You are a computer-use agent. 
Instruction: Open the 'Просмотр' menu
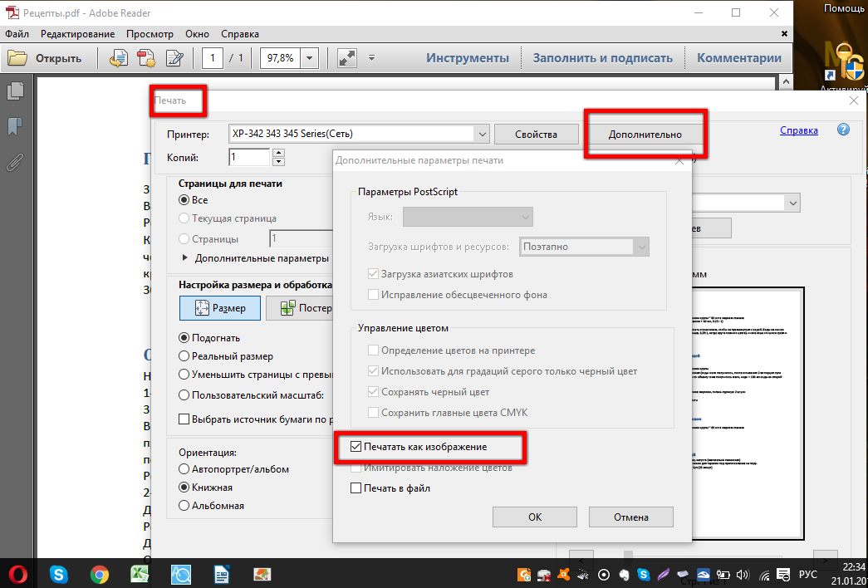click(x=150, y=34)
